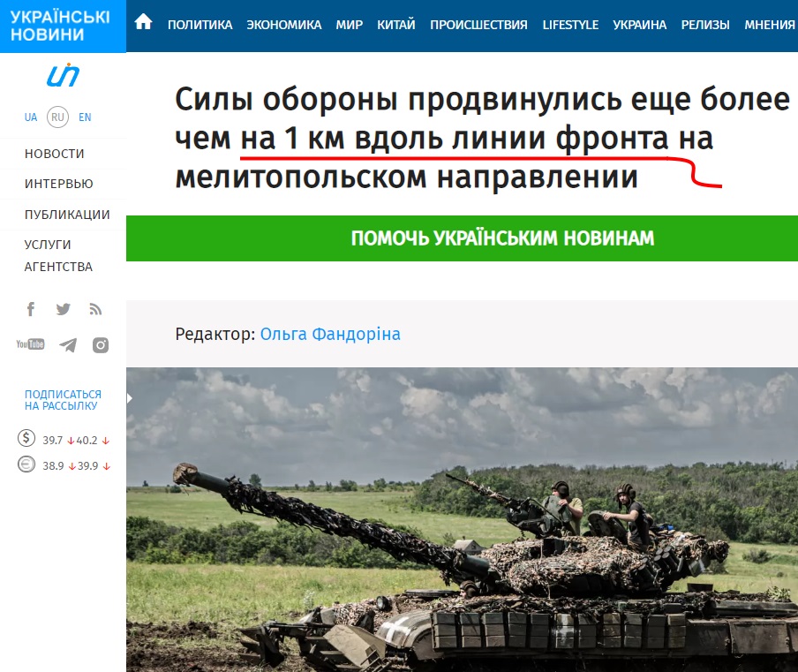This screenshot has width=798, height=672.
Task: Open the YouTube channel icon
Action: (30, 344)
